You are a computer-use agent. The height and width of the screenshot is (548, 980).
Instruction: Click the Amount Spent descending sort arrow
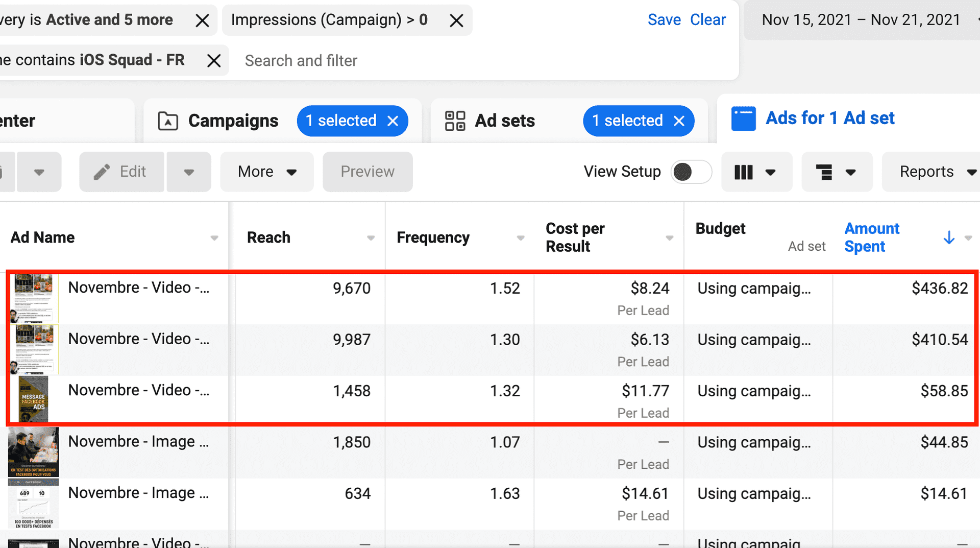click(948, 237)
